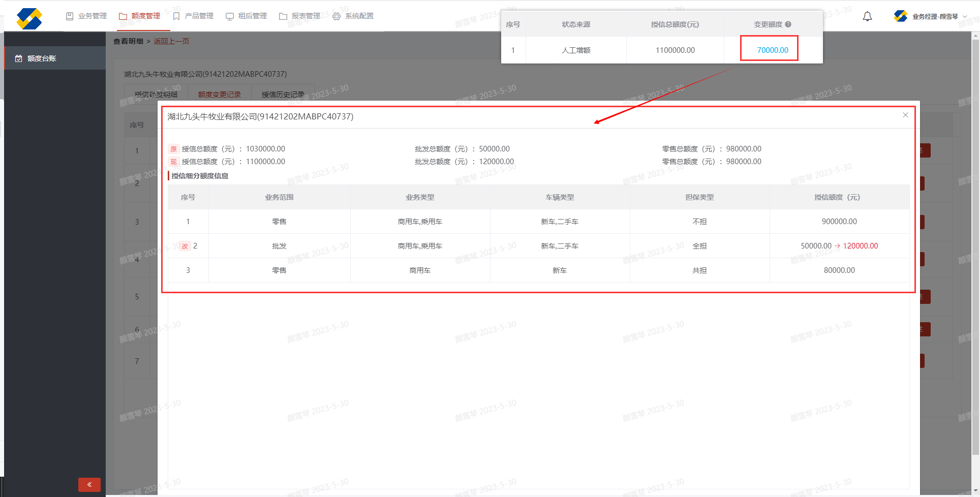Screen dimensions: 980x497
Task: Open the 额度管理 menu
Action: click(x=140, y=16)
